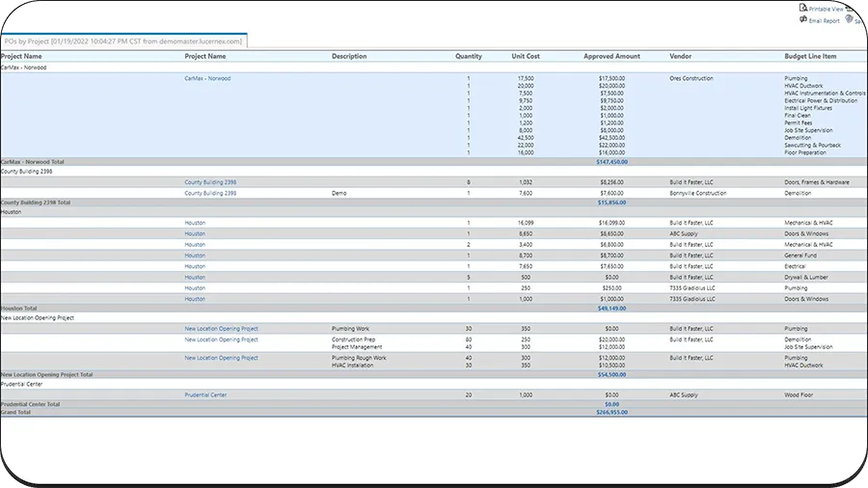Click the Vendor column header
This screenshot has height=488, width=868.
[680, 56]
